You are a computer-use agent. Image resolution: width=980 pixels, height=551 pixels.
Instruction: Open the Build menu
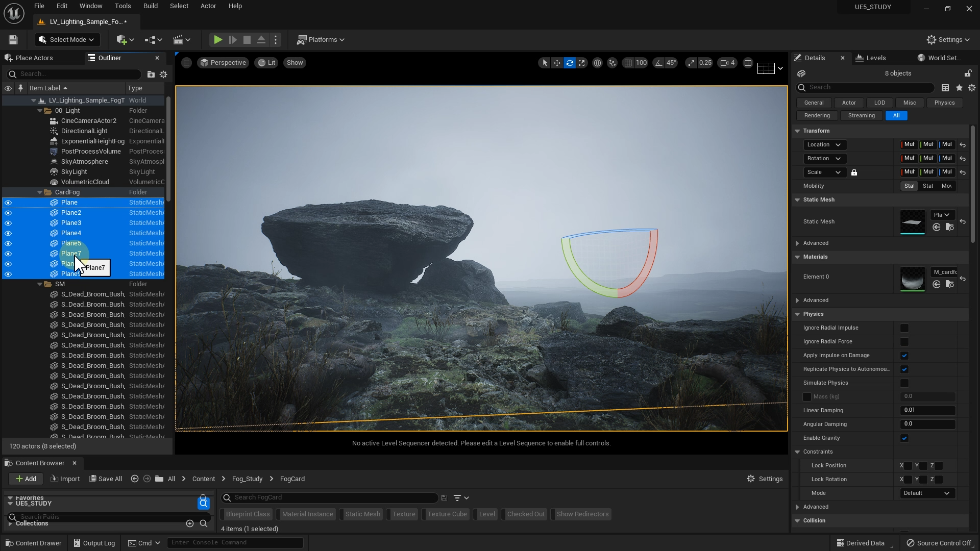(150, 6)
